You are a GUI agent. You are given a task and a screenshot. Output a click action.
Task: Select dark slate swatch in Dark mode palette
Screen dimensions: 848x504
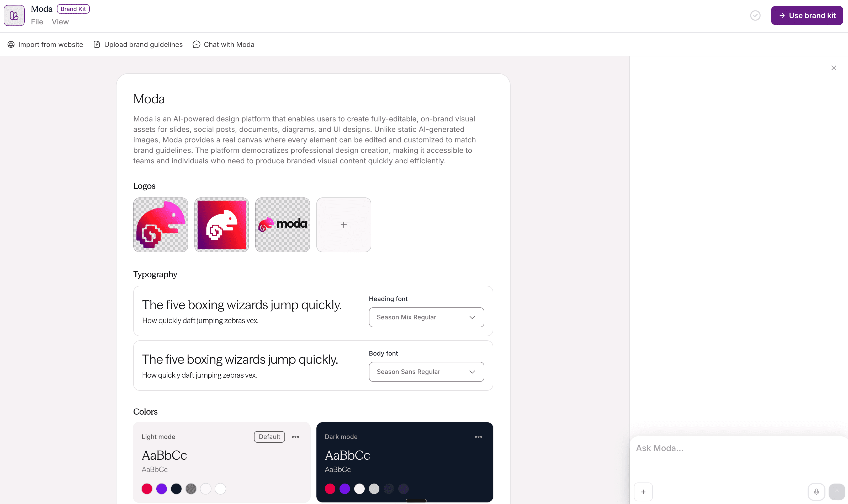tap(389, 489)
